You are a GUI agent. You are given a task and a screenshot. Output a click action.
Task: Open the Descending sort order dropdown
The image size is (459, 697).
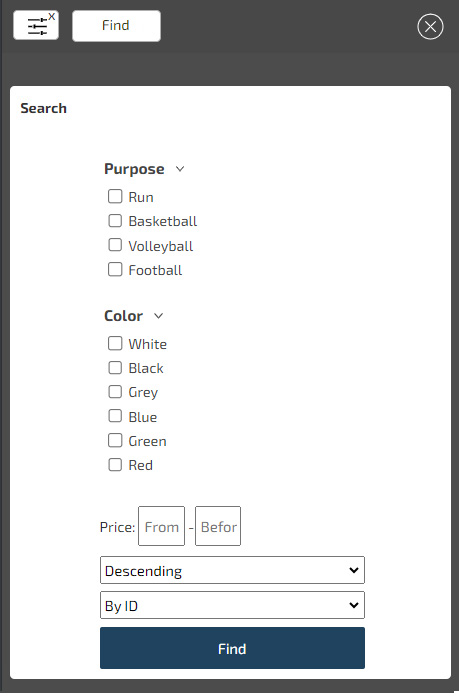[x=232, y=570]
